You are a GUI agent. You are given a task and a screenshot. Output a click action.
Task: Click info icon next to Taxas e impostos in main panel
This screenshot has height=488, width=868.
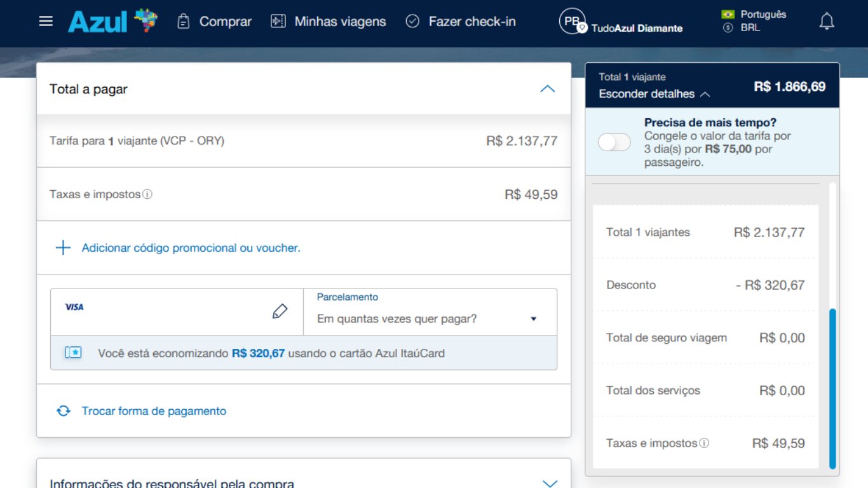[147, 194]
